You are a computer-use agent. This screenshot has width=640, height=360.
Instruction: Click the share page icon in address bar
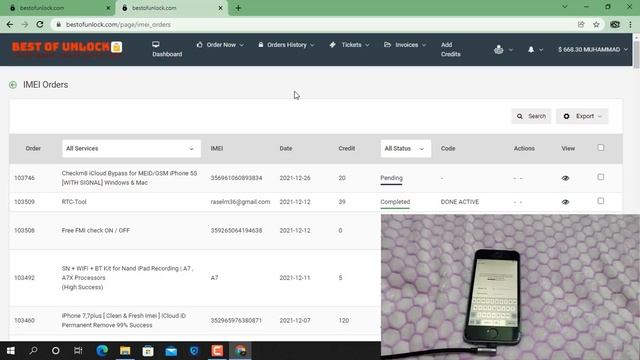coord(581,24)
